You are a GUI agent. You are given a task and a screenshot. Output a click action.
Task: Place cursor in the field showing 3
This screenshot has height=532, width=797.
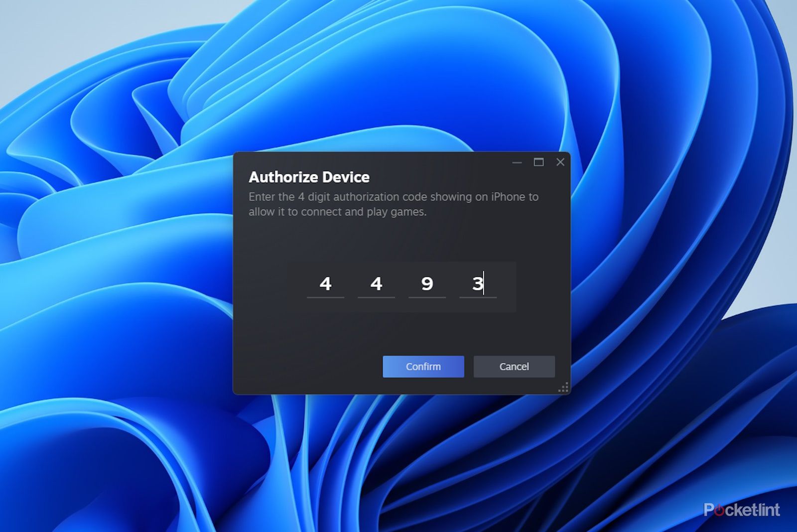tap(477, 284)
